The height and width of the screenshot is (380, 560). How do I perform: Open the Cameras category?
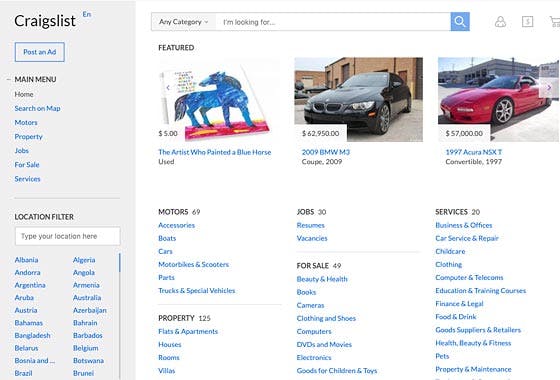(310, 305)
